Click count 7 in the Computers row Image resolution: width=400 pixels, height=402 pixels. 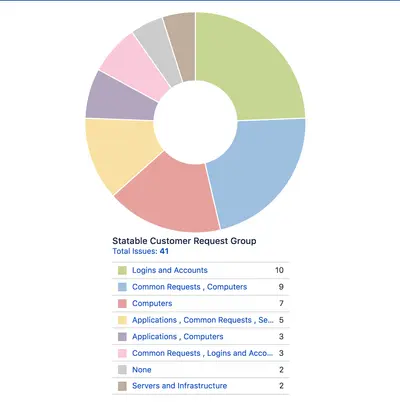(x=281, y=303)
